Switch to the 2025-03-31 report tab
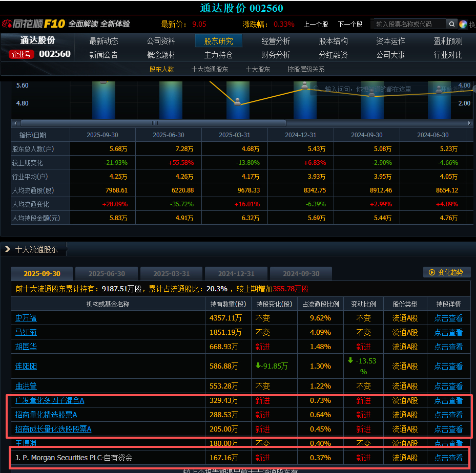The height and width of the screenshot is (473, 476). pyautogui.click(x=172, y=273)
